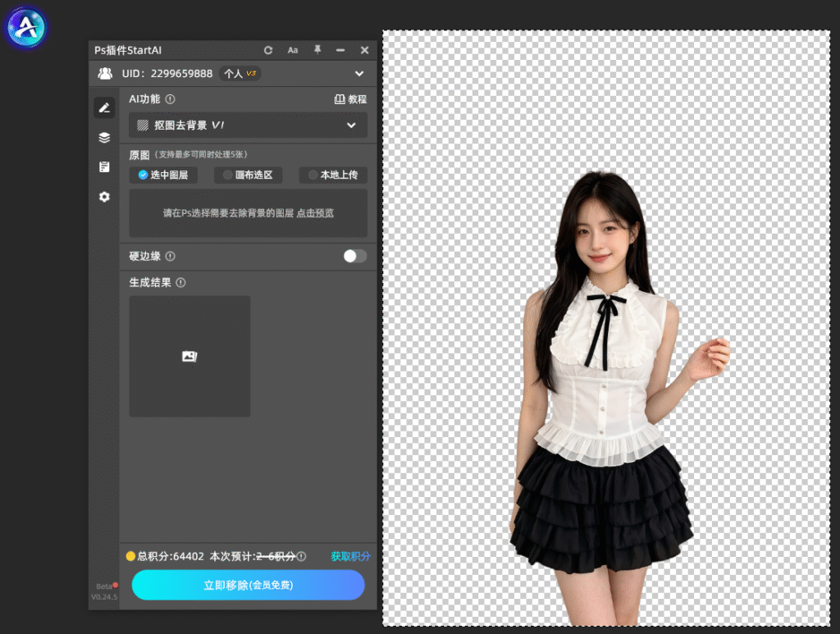Image resolution: width=840 pixels, height=634 pixels.
Task: Click the 获取积分 get points link
Action: coord(350,556)
